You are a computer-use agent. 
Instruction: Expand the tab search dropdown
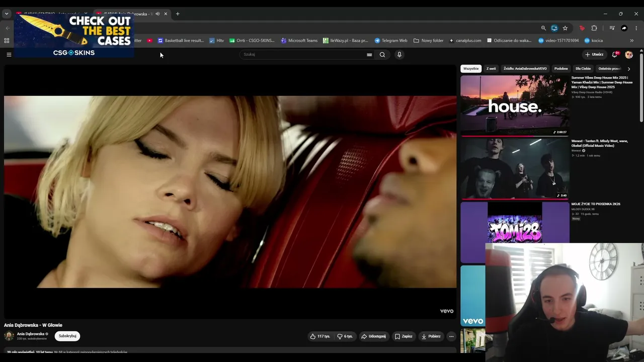click(x=7, y=14)
